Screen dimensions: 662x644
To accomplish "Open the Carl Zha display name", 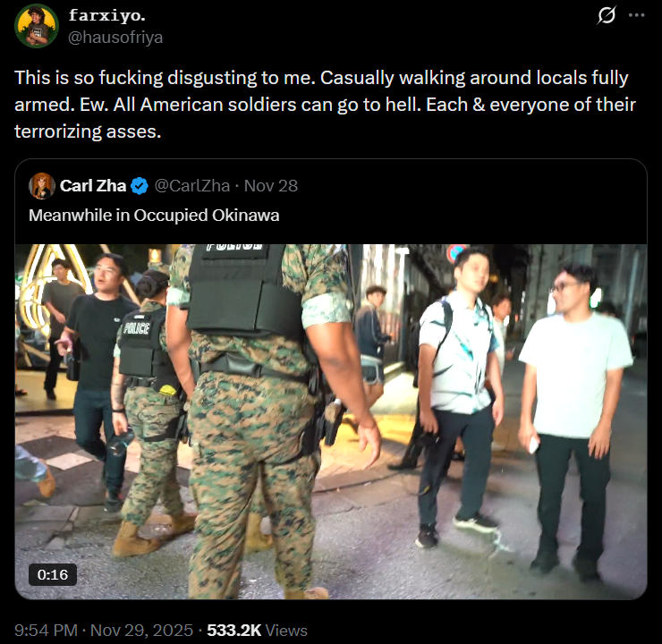I will 93,186.
